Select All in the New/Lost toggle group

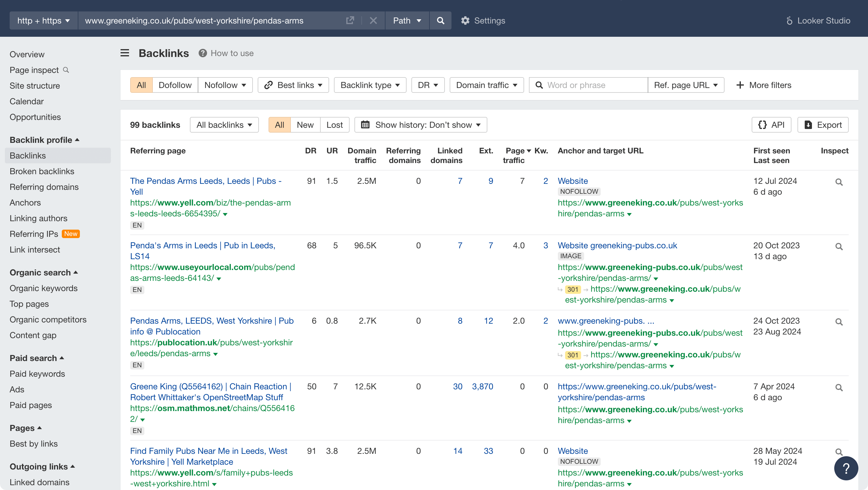[279, 125]
